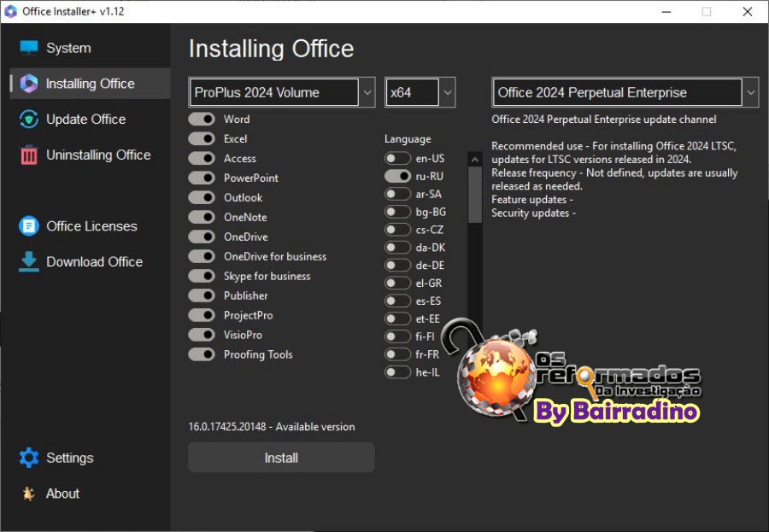
Task: Click the Installing Office page heading
Action: tap(271, 49)
